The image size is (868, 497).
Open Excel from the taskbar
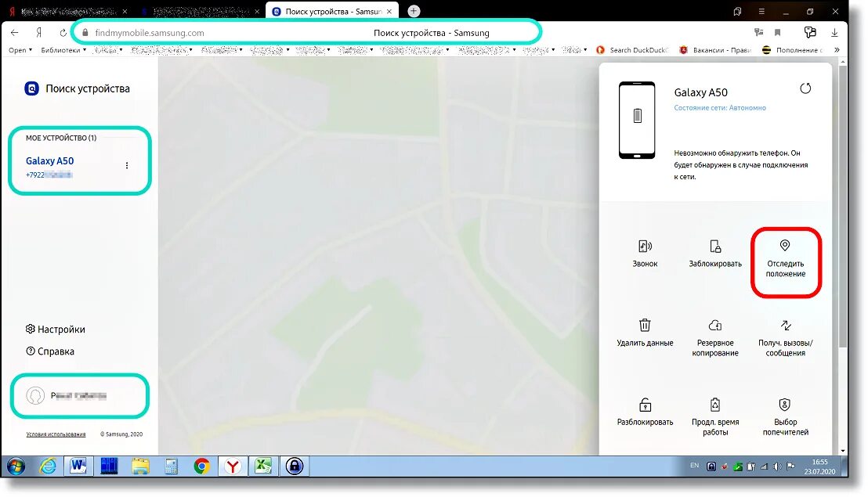(263, 466)
